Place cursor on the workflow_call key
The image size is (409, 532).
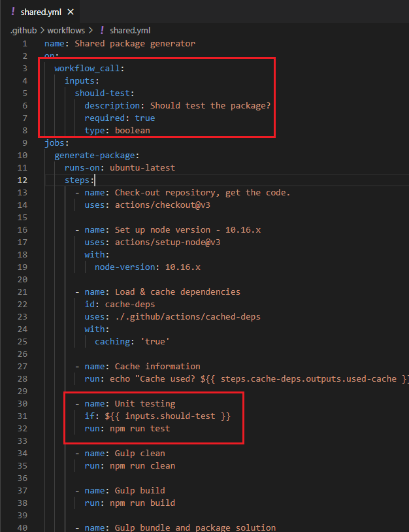tap(88, 68)
